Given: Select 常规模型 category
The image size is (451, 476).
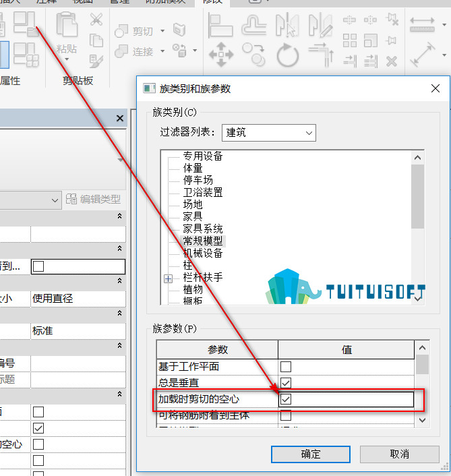Looking at the screenshot, I should pos(203,241).
